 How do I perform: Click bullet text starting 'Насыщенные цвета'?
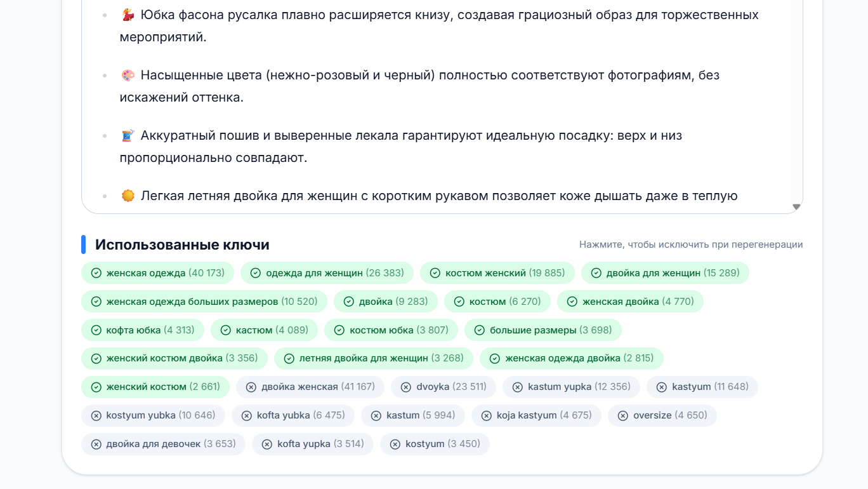[x=419, y=86]
